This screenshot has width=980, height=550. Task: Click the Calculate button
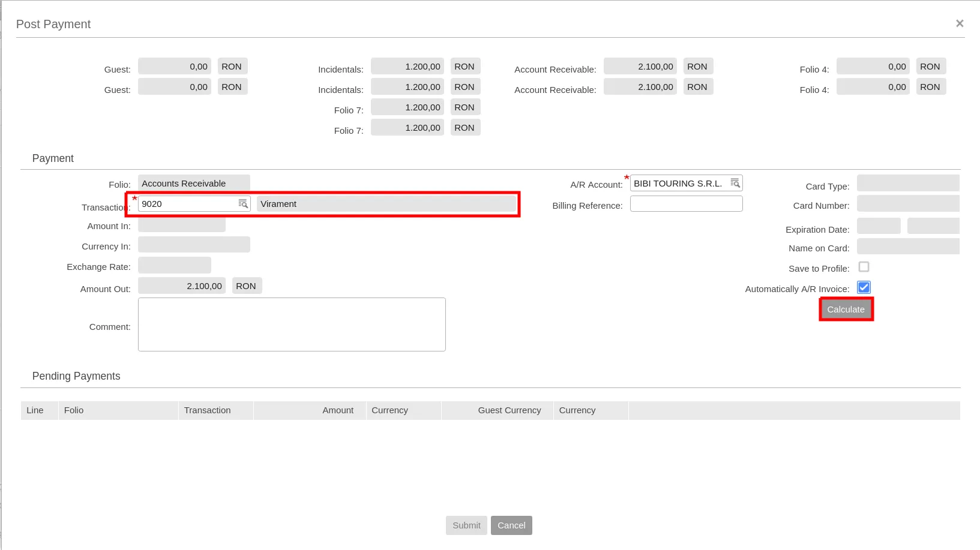pyautogui.click(x=846, y=309)
